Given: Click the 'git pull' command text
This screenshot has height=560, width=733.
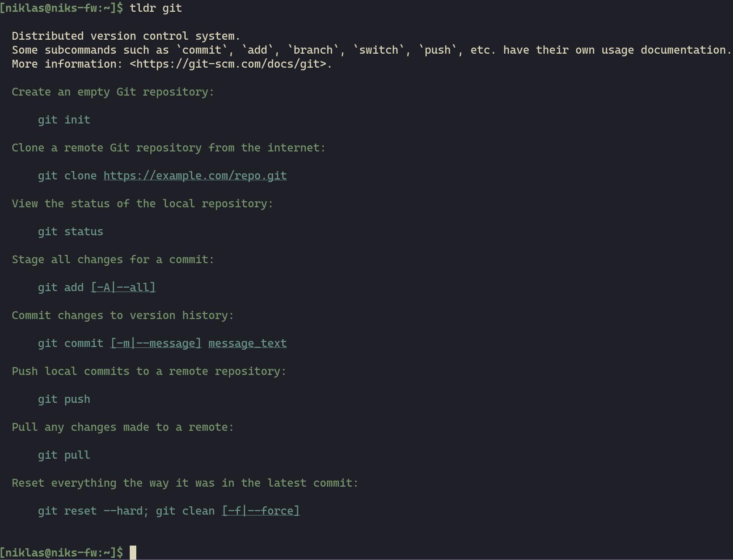Looking at the screenshot, I should [64, 455].
